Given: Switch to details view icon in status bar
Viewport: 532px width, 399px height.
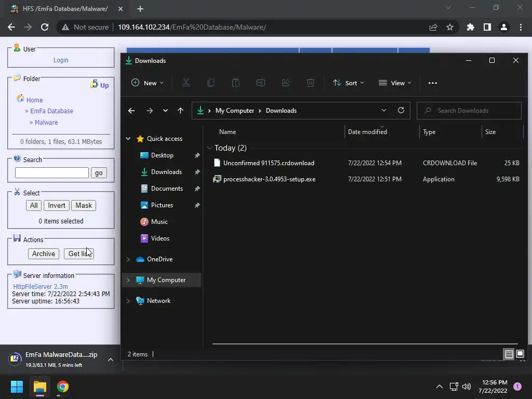Looking at the screenshot, I should pos(509,354).
